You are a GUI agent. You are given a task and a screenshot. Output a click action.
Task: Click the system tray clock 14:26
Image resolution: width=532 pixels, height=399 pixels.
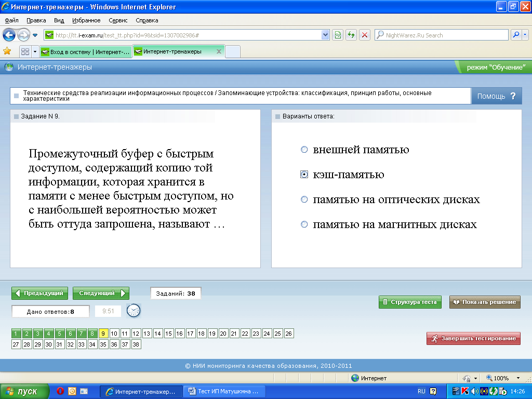(517, 391)
